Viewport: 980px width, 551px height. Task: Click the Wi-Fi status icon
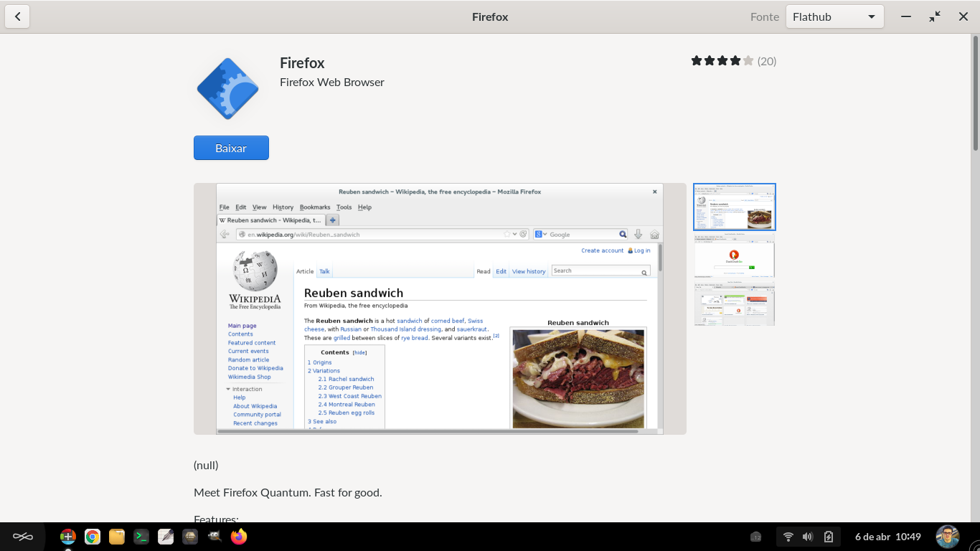(x=788, y=537)
